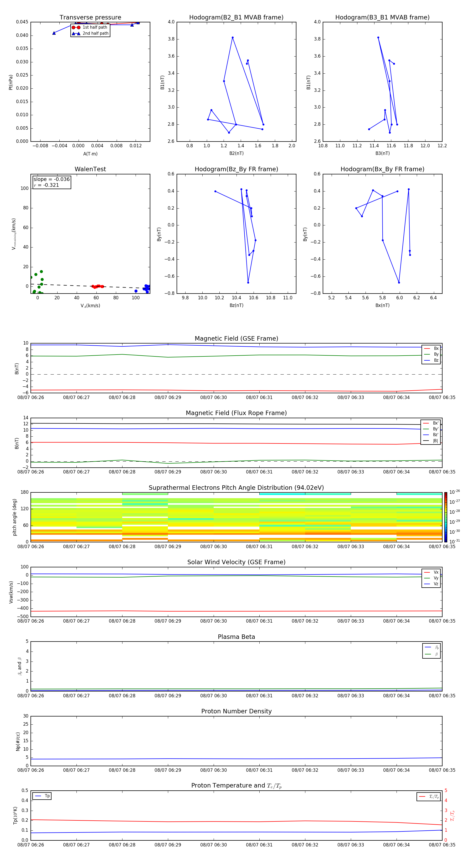Click the "Magnetic Field (GSE Frame)" title
This screenshot has height=868, width=473.
coord(236,339)
